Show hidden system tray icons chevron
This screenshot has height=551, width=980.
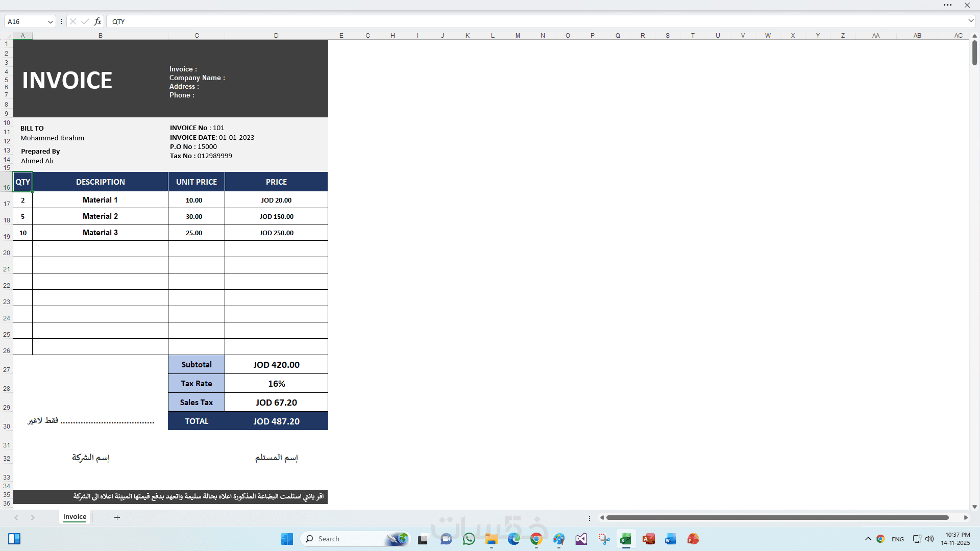click(868, 539)
